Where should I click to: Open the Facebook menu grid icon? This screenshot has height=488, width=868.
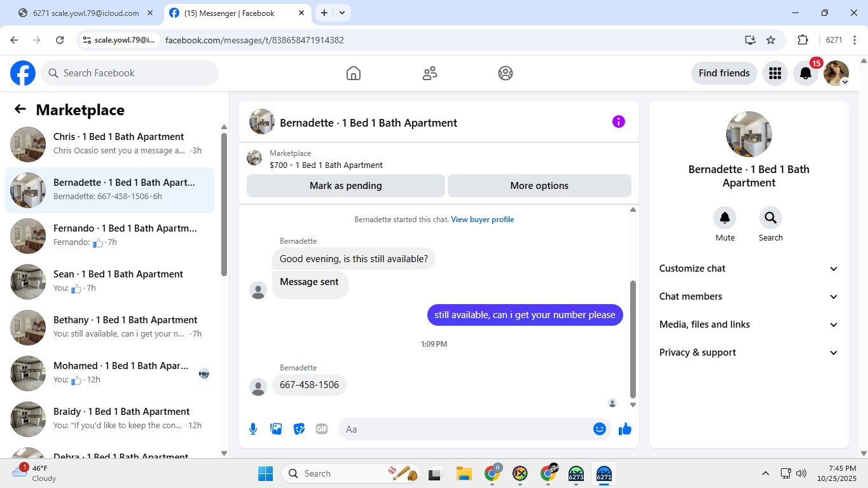click(x=775, y=73)
